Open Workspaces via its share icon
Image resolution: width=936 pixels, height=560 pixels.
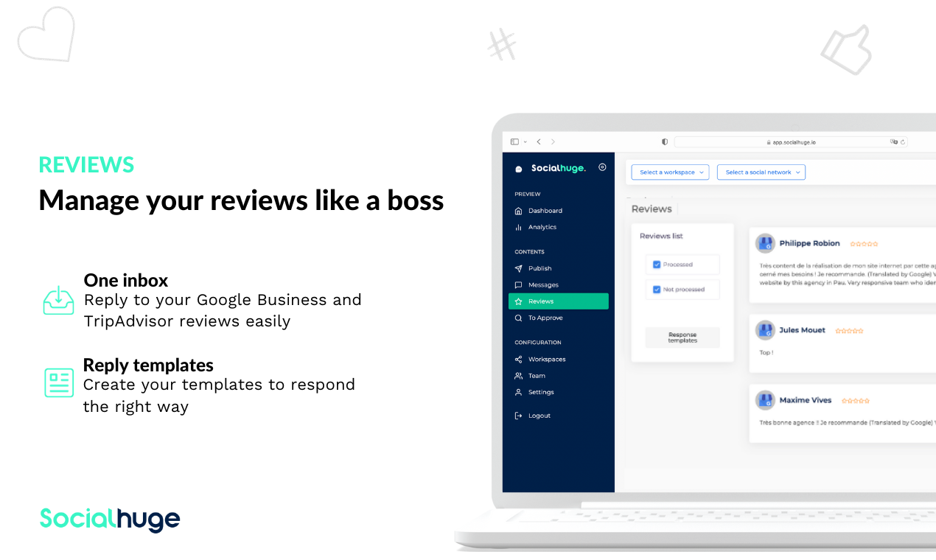point(519,360)
